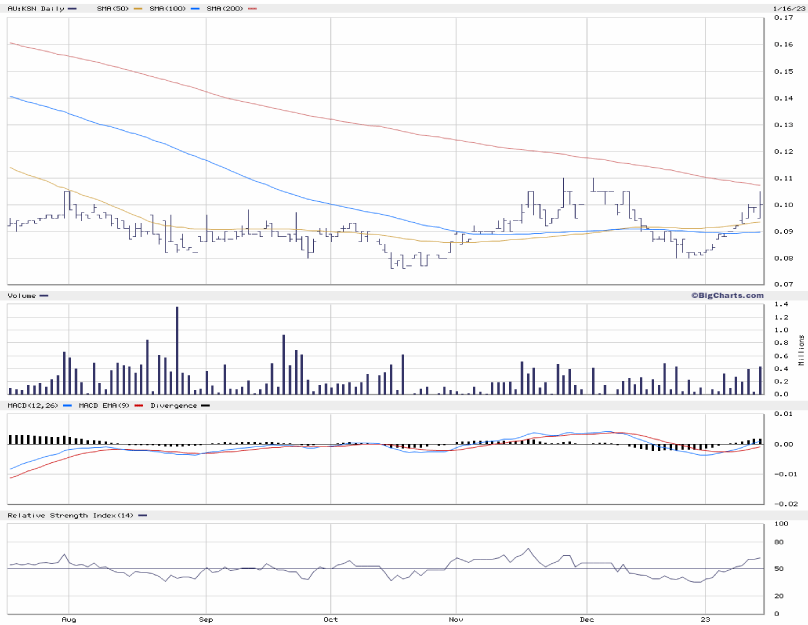Click the AU:KSN Daily legend label
This screenshot has height=625, width=808.
coord(33,8)
